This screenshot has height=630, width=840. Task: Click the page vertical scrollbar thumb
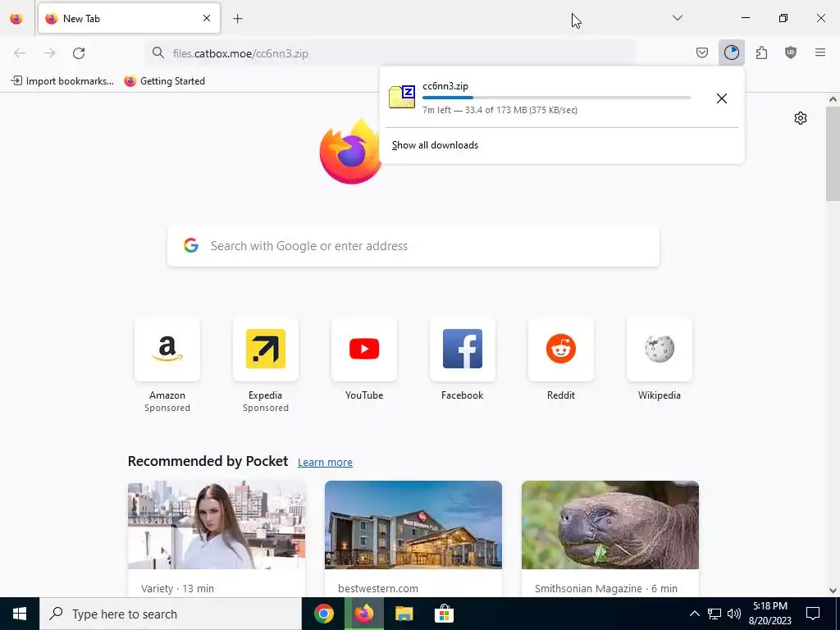tap(833, 153)
